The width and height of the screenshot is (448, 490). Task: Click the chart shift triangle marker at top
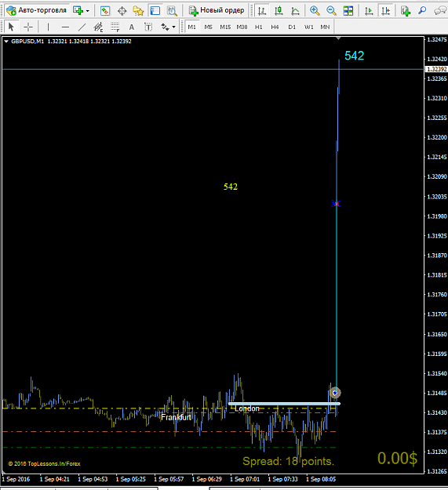click(x=338, y=38)
